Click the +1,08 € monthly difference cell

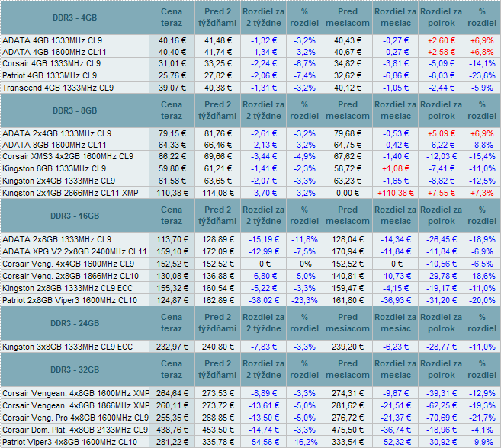click(396, 168)
